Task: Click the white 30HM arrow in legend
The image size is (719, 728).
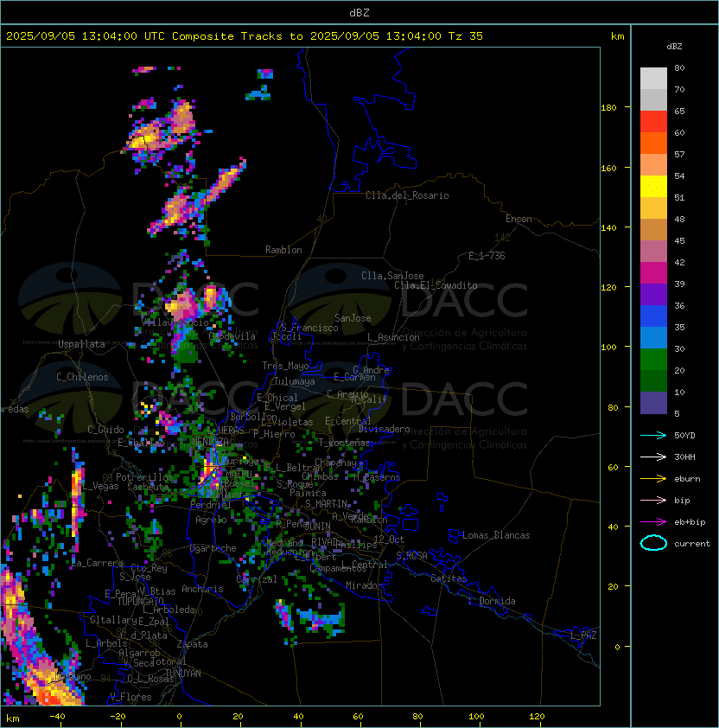Action: click(x=653, y=457)
